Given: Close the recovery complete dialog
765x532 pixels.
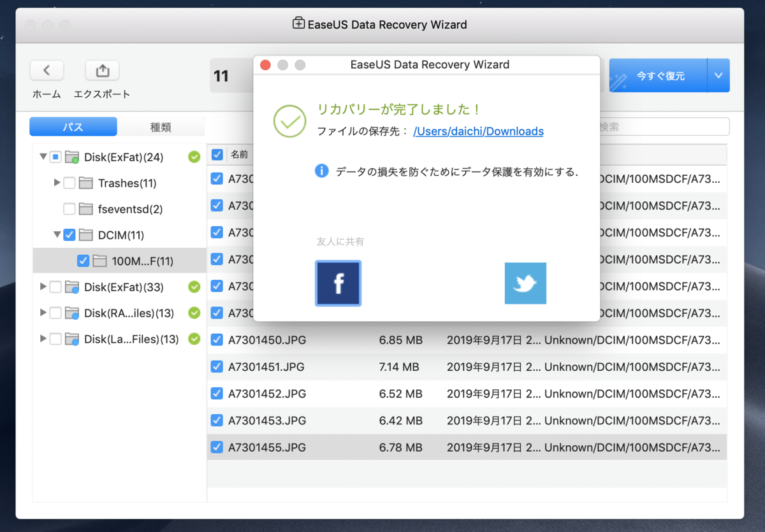Looking at the screenshot, I should 266,65.
